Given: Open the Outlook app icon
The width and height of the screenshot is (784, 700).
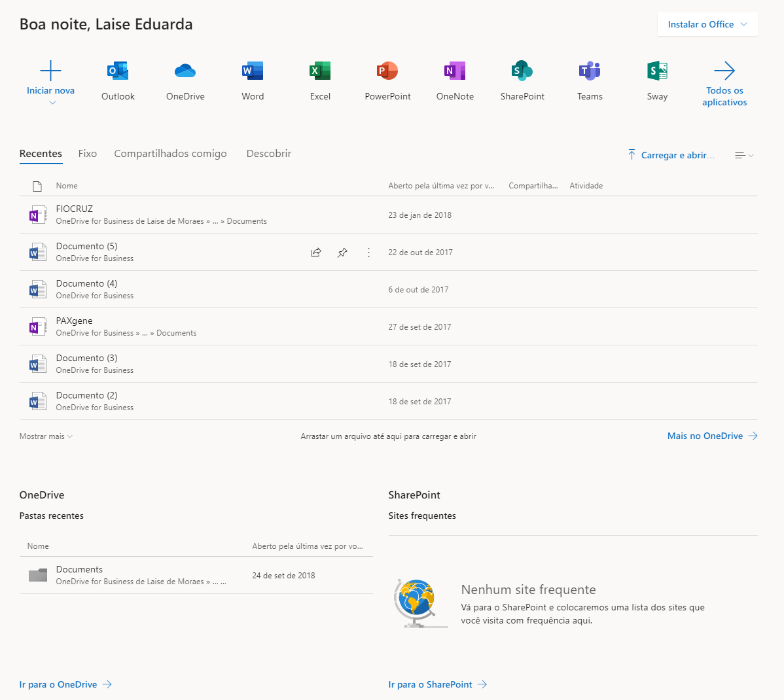Looking at the screenshot, I should 118,71.
